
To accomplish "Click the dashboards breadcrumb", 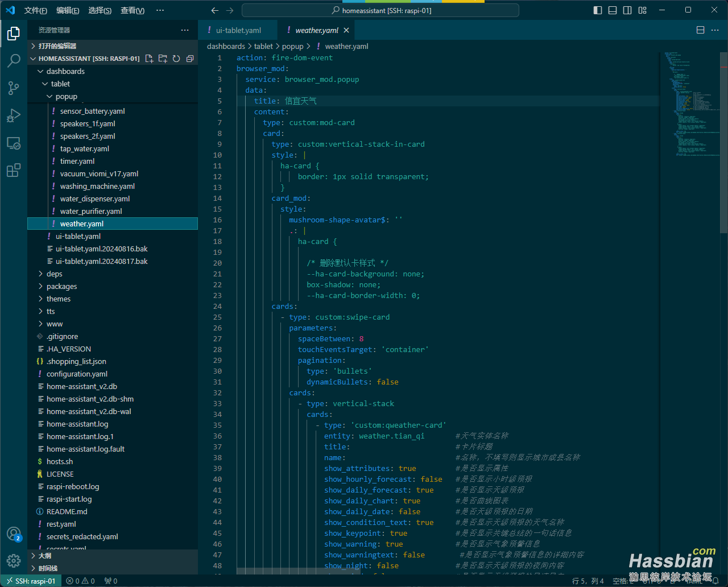I will (x=226, y=46).
